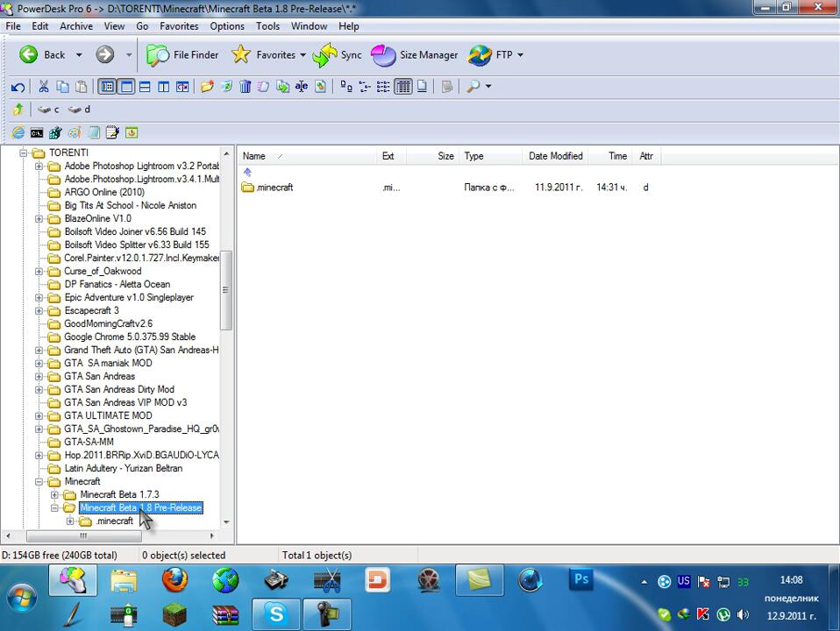The image size is (840, 631).
Task: Launch Internet Explorer from launch bar
Action: (18, 133)
